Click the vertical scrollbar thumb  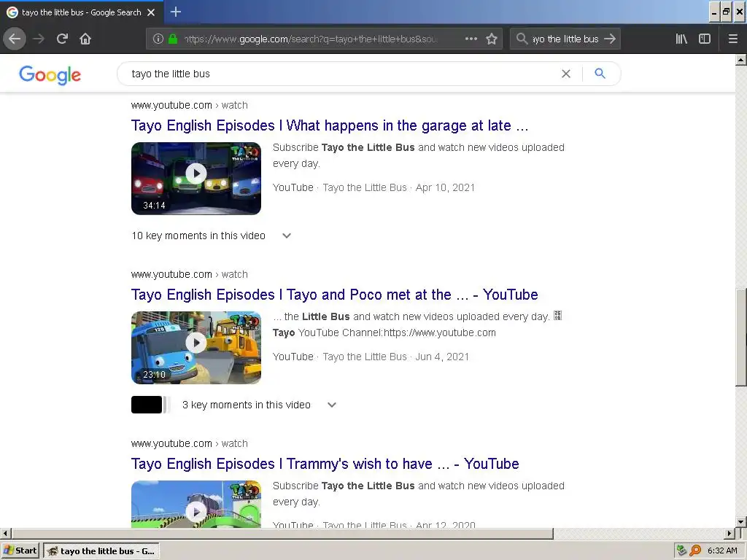[741, 337]
